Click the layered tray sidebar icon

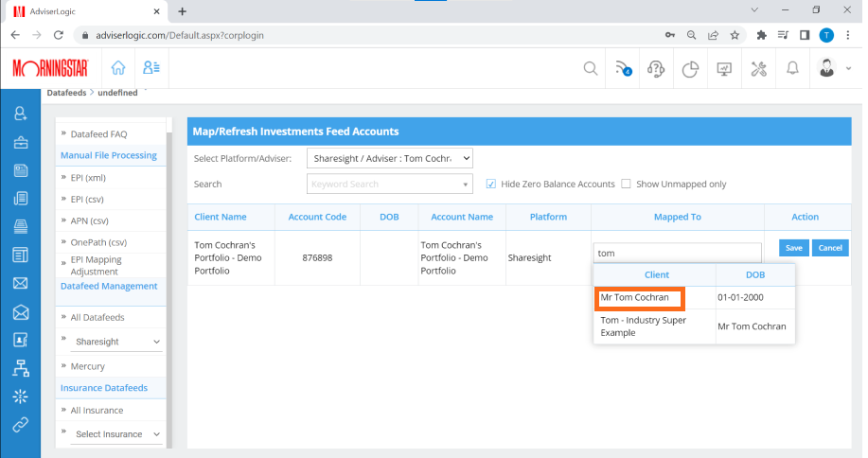(x=21, y=226)
